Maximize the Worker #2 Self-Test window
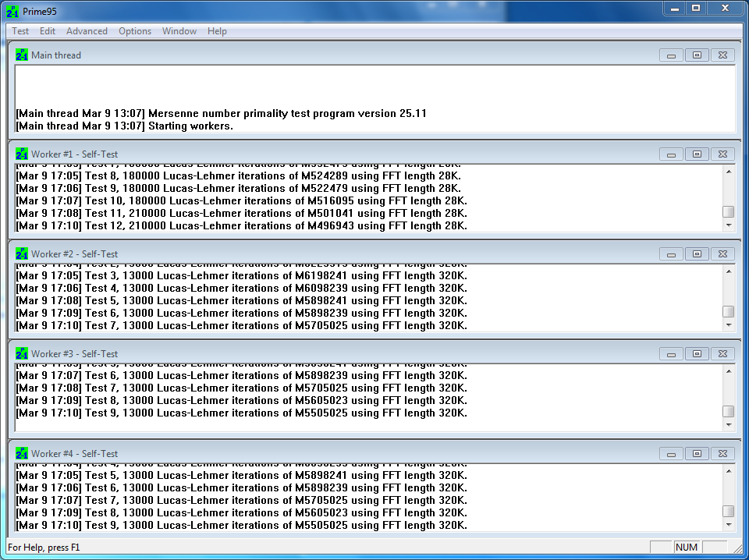The height and width of the screenshot is (560, 749). click(x=697, y=254)
